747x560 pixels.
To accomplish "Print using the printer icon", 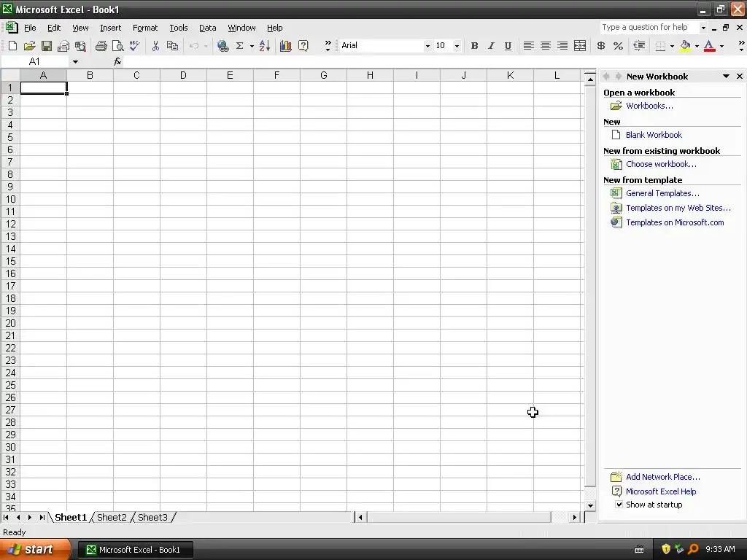I will pos(101,46).
